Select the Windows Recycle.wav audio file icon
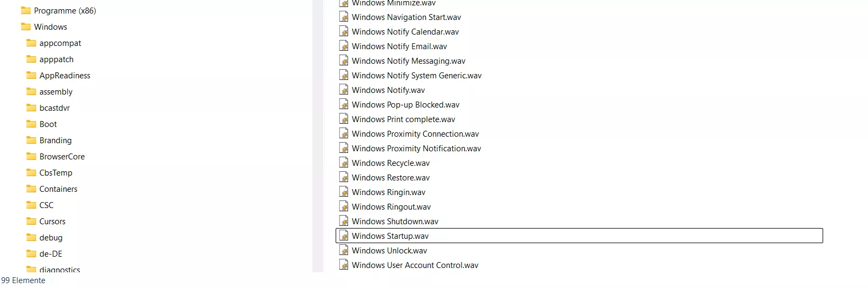 (344, 163)
